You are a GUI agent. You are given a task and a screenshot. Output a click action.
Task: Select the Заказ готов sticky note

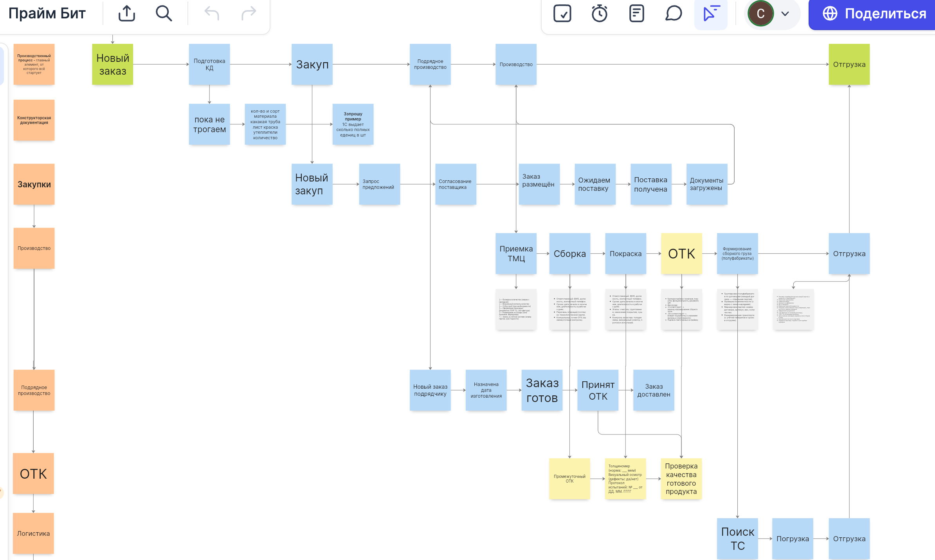tap(542, 390)
